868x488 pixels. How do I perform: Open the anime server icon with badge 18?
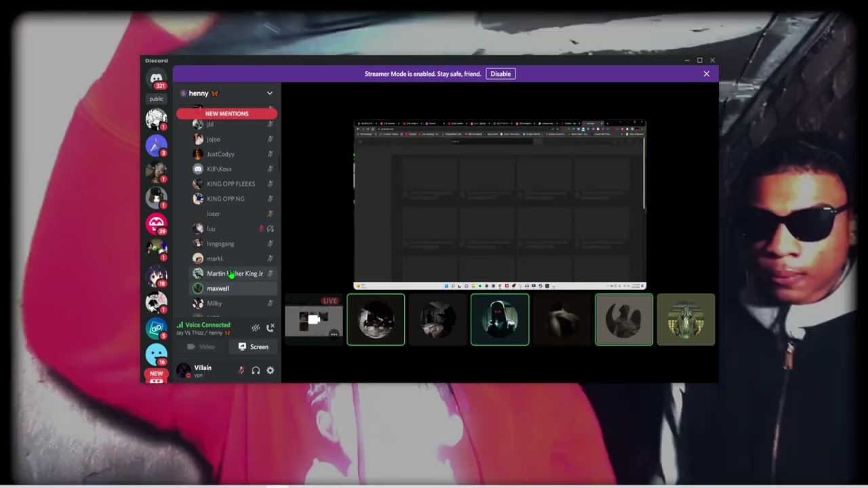coord(157,276)
